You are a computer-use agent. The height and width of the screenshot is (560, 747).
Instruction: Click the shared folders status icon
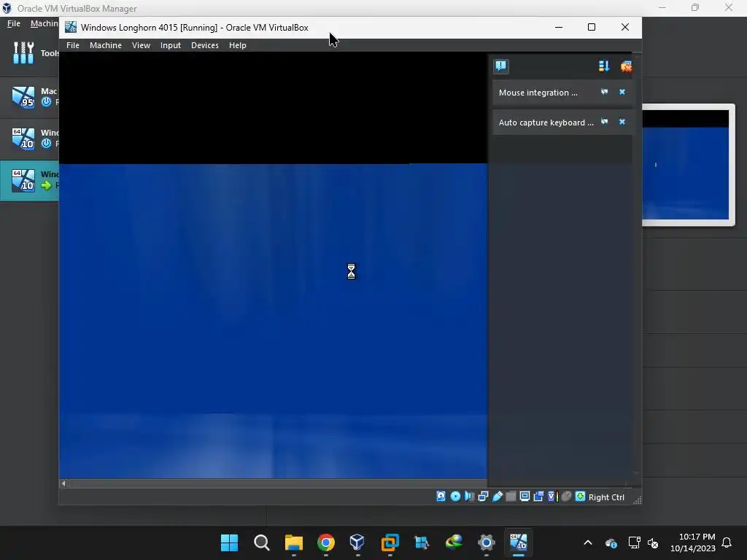tap(511, 497)
